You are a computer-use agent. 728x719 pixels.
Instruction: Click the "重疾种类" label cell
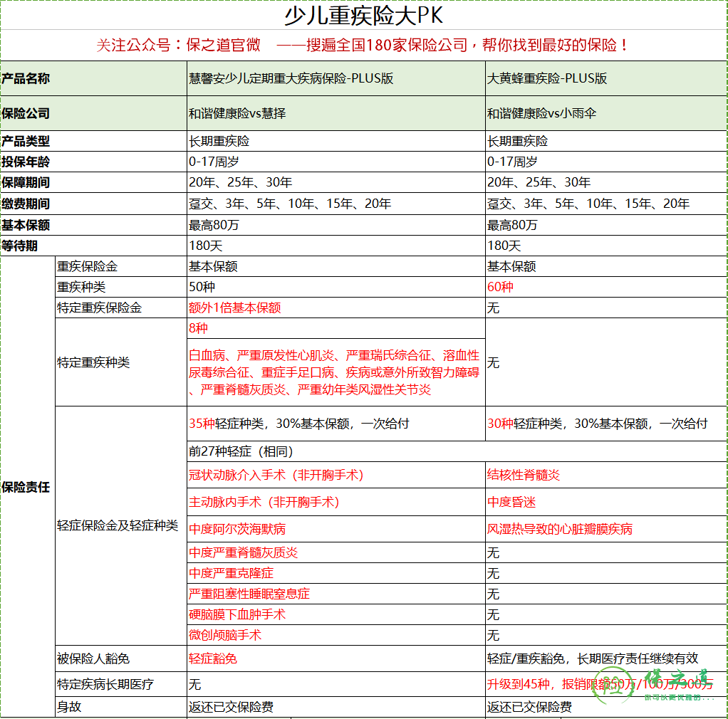click(x=120, y=287)
